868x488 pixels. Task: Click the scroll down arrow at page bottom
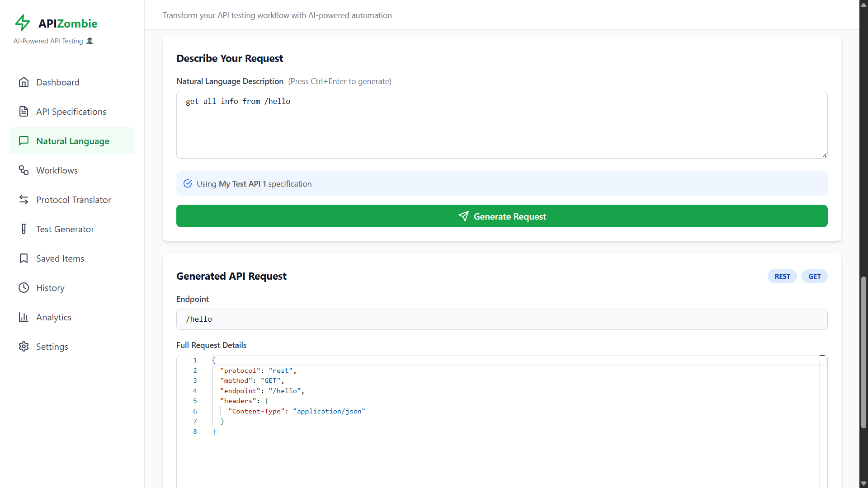[x=863, y=483]
